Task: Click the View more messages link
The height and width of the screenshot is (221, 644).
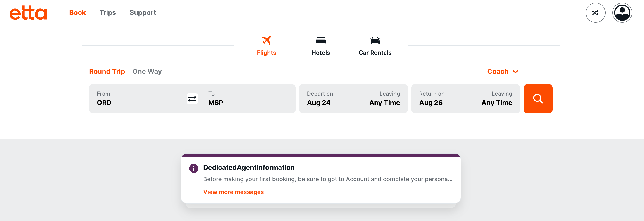Action: [x=233, y=192]
